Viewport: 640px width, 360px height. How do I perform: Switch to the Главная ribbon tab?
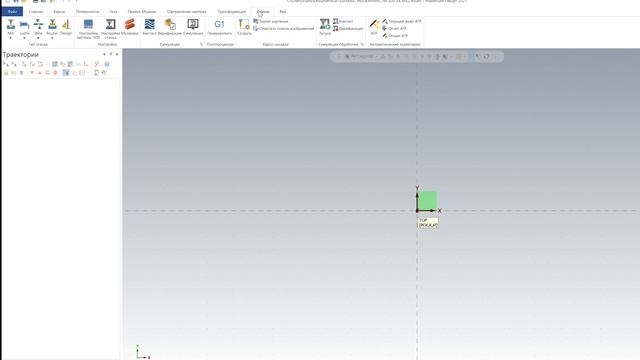pos(36,12)
